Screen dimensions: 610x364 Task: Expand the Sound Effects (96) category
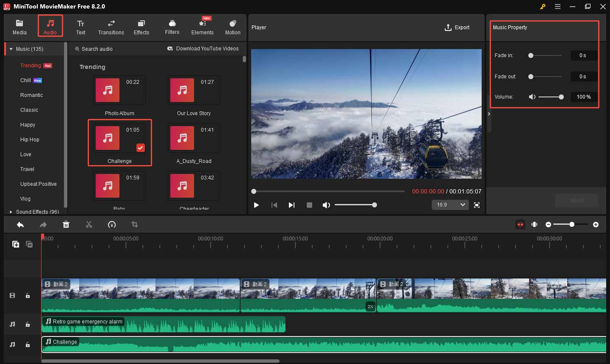(x=11, y=212)
